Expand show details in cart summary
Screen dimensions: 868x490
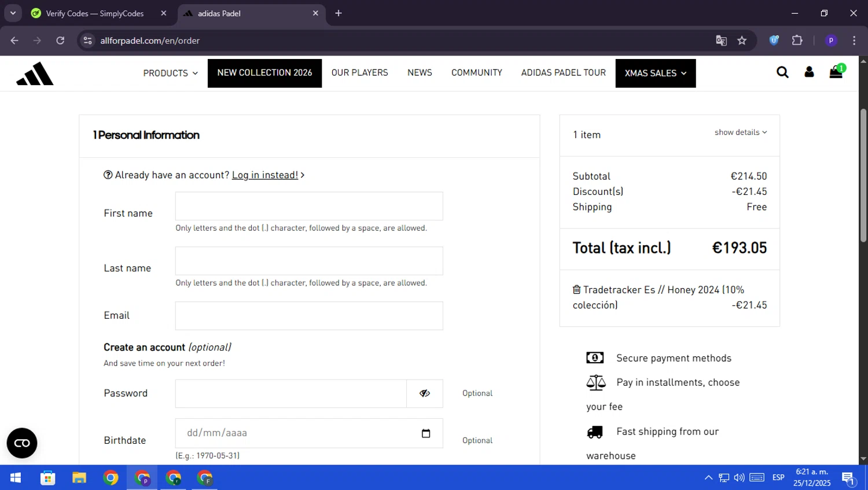click(741, 132)
